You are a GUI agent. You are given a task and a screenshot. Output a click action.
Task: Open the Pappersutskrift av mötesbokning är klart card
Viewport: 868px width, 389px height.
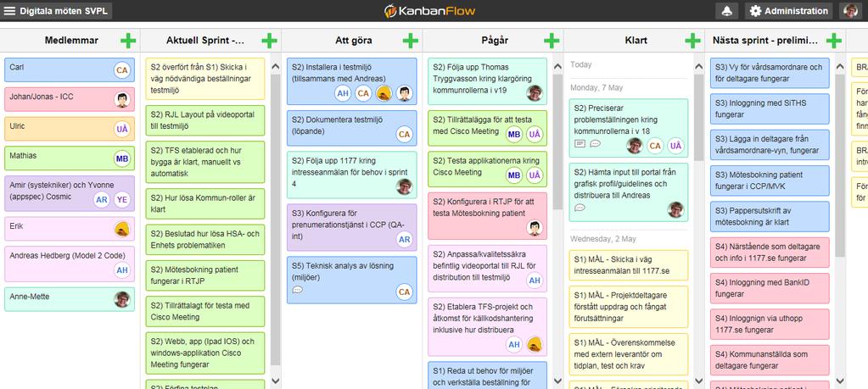point(770,217)
